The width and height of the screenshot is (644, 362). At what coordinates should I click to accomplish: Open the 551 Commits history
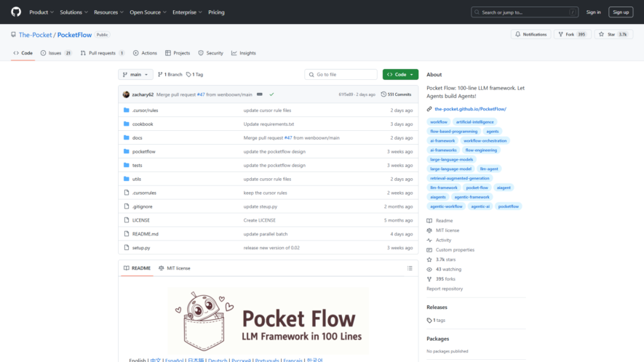click(x=396, y=94)
